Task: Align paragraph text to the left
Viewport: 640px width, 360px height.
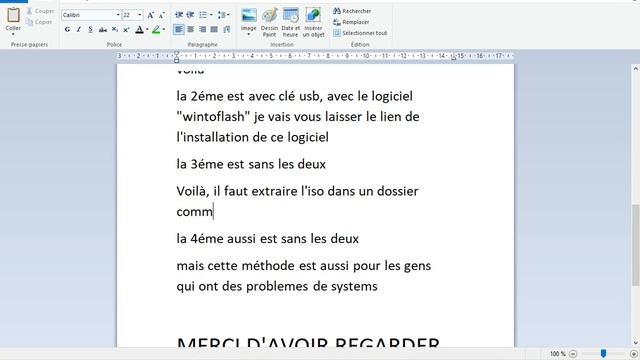Action: 179,29
